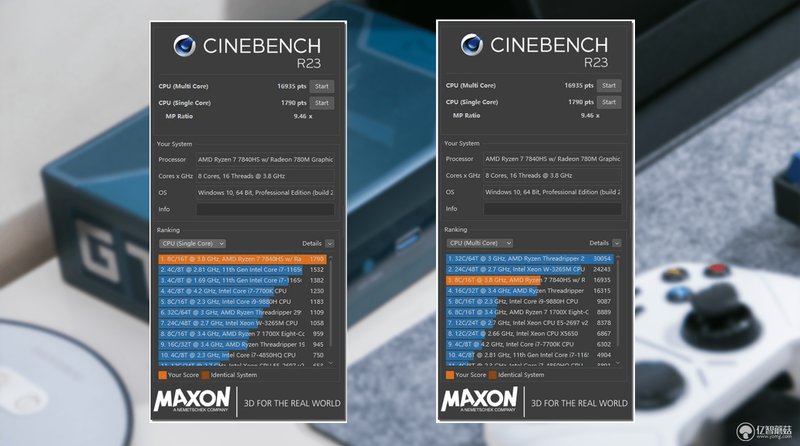The height and width of the screenshot is (446, 800).
Task: Click the Your Score orange swatch under the single-core ranking list
Action: tap(162, 375)
